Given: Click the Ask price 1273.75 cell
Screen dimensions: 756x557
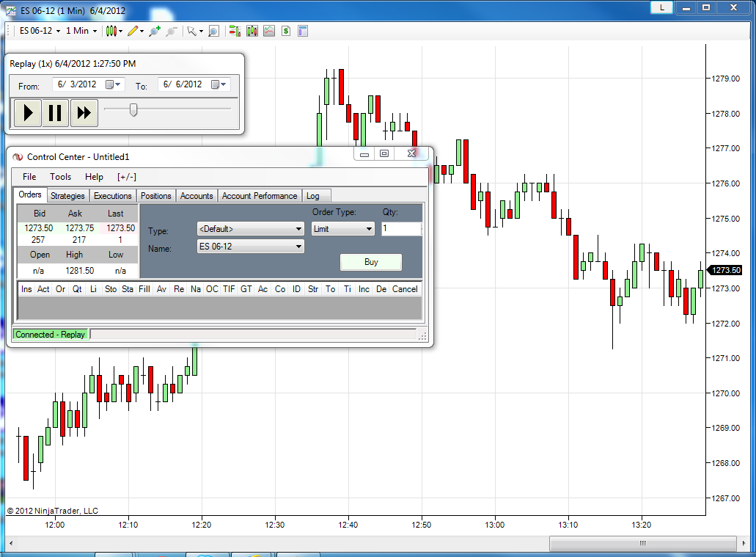Looking at the screenshot, I should coord(79,227).
